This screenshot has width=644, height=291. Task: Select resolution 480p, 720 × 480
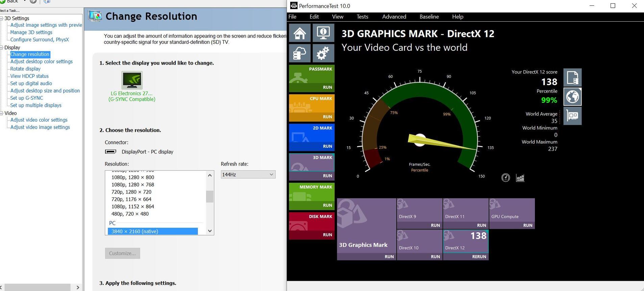click(130, 214)
